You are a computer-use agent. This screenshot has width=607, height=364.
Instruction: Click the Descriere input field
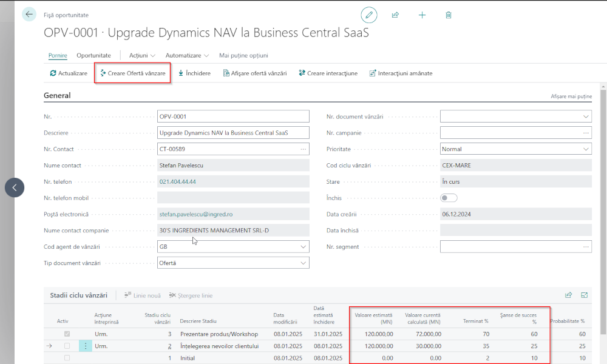233,133
